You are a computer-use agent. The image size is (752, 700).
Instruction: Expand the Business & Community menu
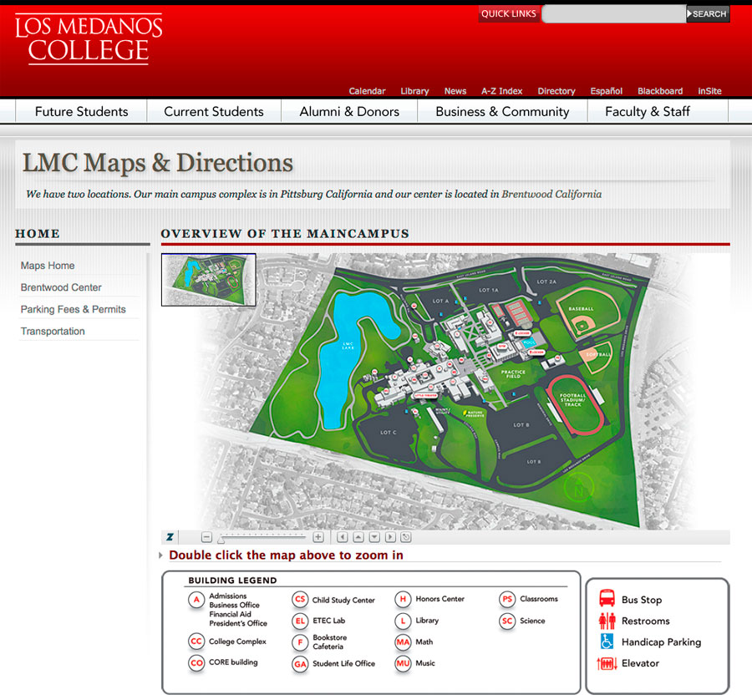[x=502, y=111]
